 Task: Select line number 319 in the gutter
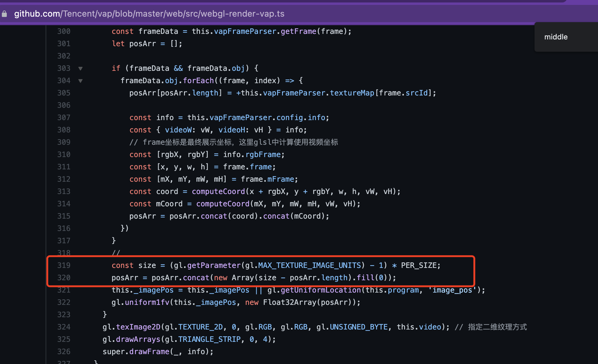coord(64,265)
